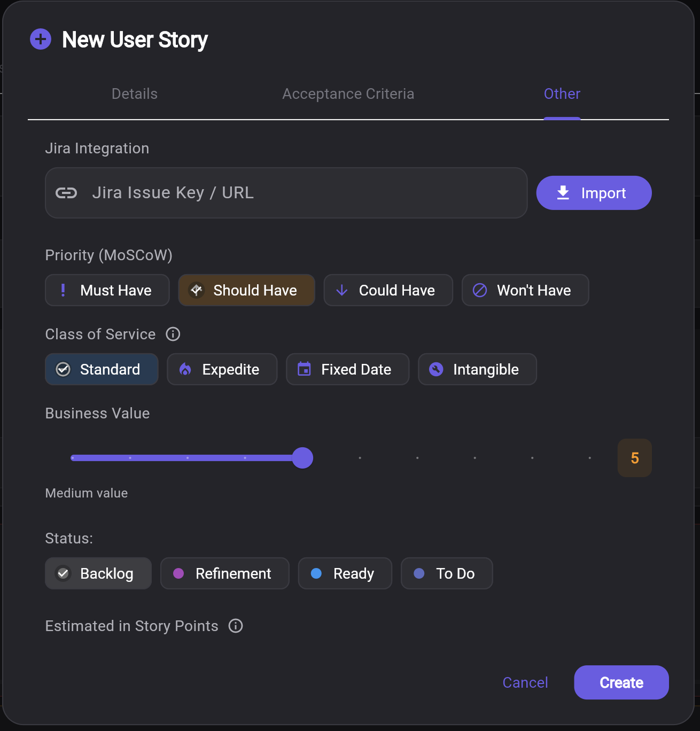Click the ban icon on Won't Have
Image resolution: width=700 pixels, height=731 pixels.
(x=479, y=290)
